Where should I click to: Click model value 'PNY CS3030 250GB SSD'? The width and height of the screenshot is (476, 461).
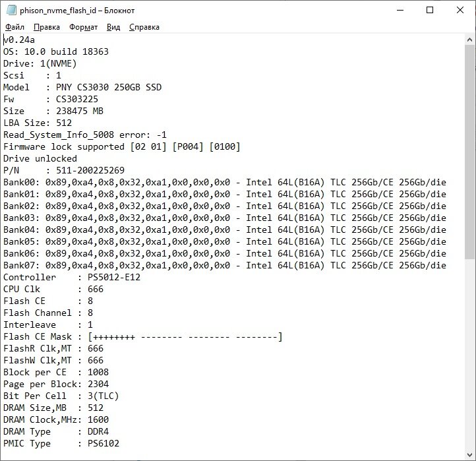(x=109, y=87)
